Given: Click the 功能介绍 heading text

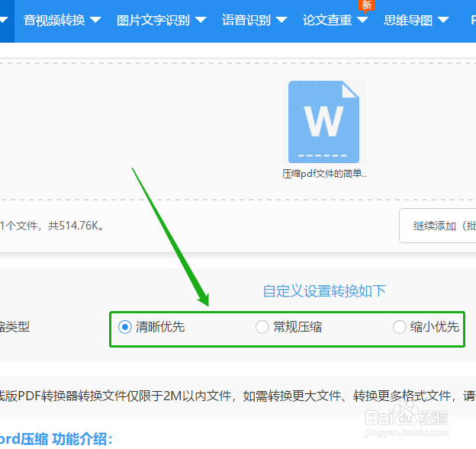Looking at the screenshot, I should [82, 439].
